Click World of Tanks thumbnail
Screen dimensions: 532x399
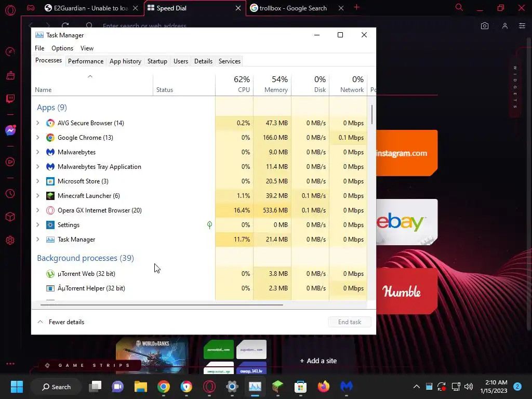(152, 354)
